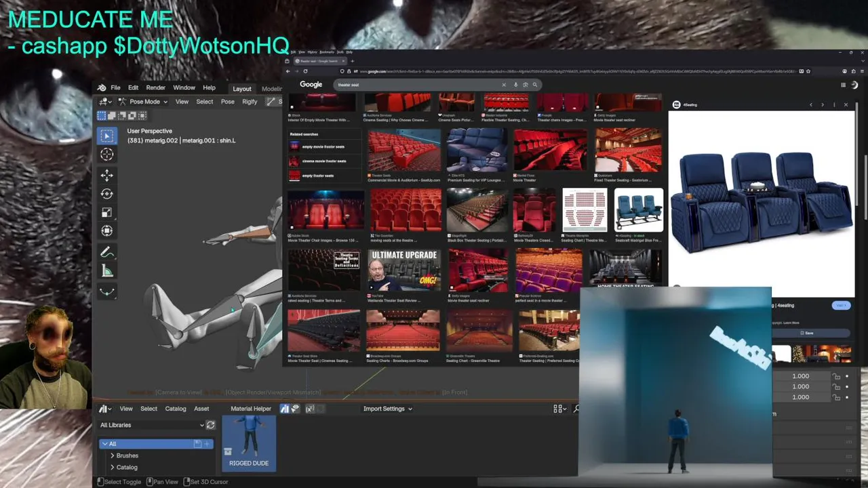This screenshot has height=488, width=868.
Task: Open the File menu in Blender
Action: (x=115, y=87)
